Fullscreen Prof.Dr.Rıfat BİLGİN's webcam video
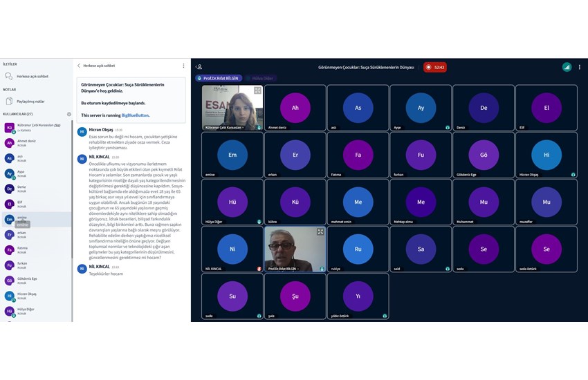Screen dimensions: 588x380 [320, 232]
